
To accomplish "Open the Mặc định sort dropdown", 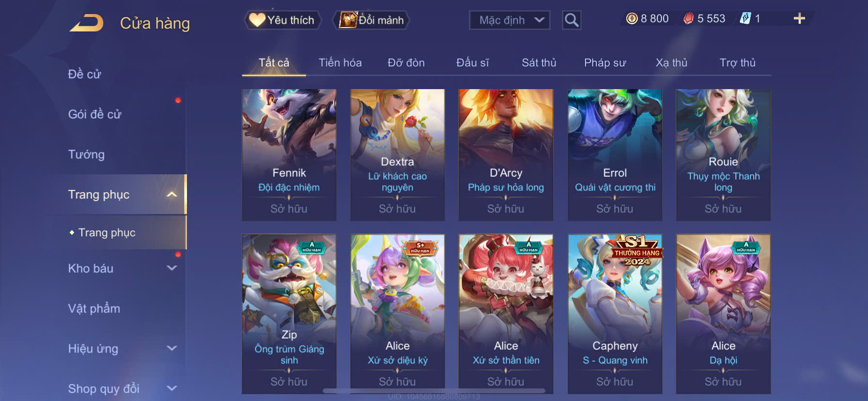I will click(510, 20).
